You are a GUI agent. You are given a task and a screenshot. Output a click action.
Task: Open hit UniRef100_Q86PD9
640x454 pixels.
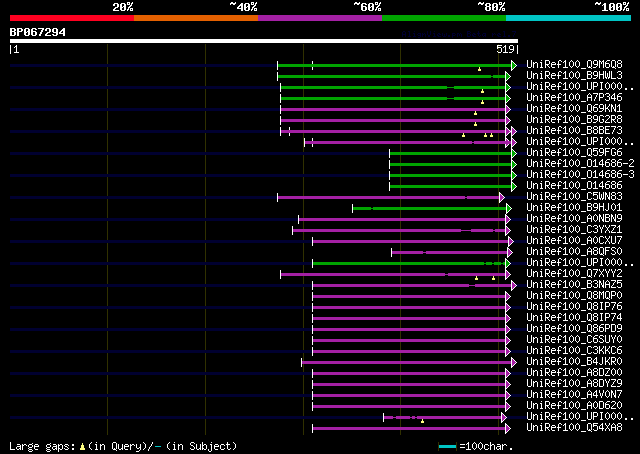[x=574, y=329]
